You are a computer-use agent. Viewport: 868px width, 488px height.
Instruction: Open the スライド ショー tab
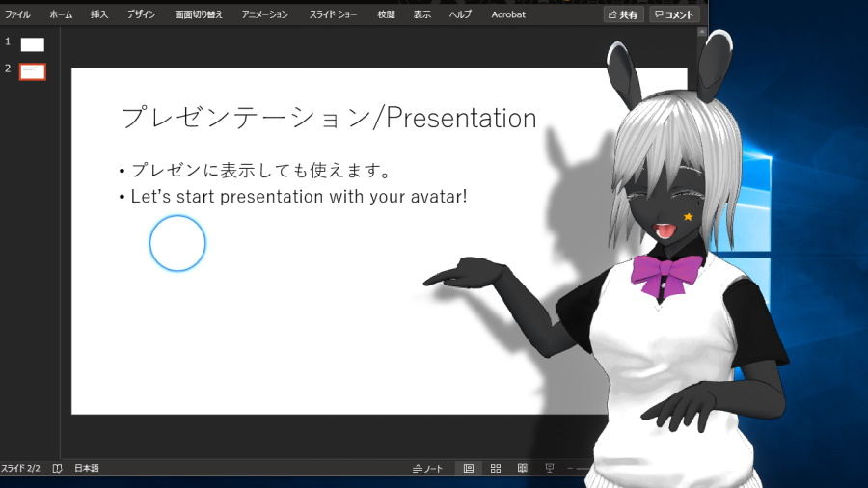pos(333,14)
